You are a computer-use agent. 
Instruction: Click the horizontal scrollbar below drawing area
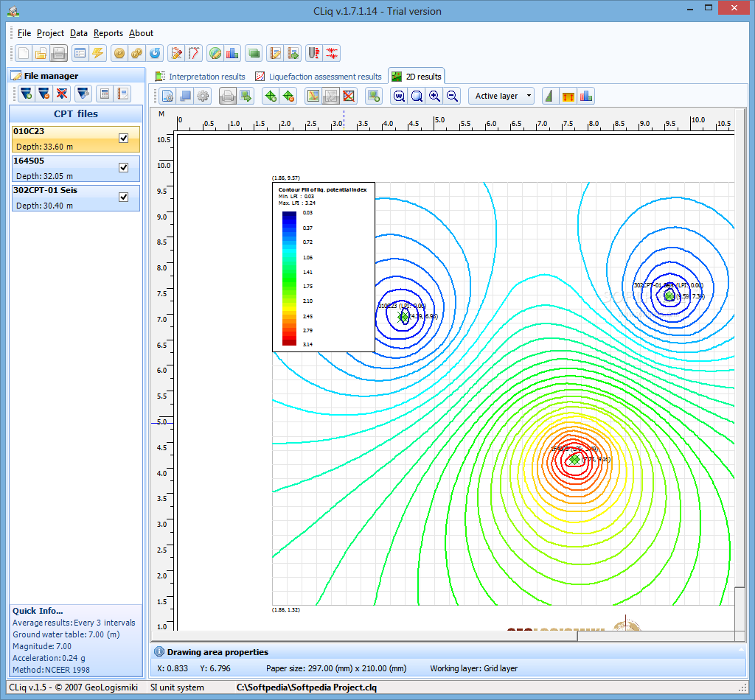click(x=364, y=636)
